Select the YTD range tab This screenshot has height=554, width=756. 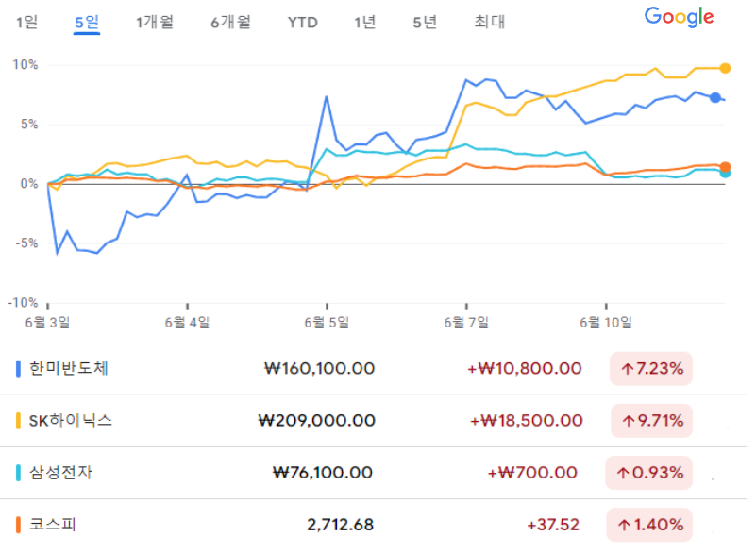pos(303,23)
